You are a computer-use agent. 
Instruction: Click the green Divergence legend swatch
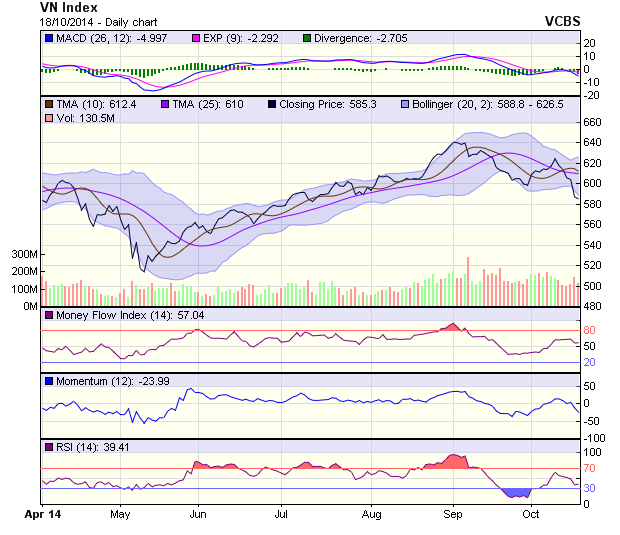click(306, 38)
